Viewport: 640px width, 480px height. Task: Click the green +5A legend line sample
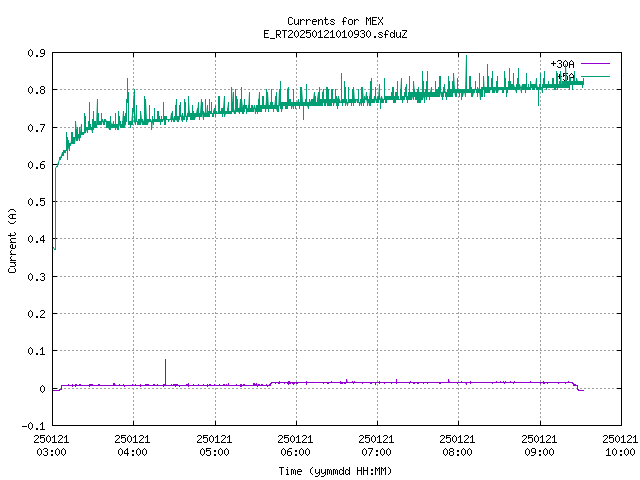[595, 76]
